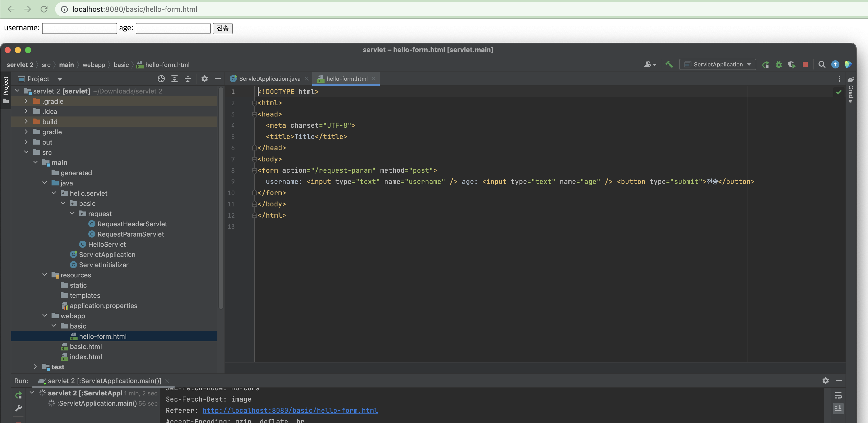The width and height of the screenshot is (868, 423).
Task: Open the Code With Me user icon
Action: (x=650, y=64)
